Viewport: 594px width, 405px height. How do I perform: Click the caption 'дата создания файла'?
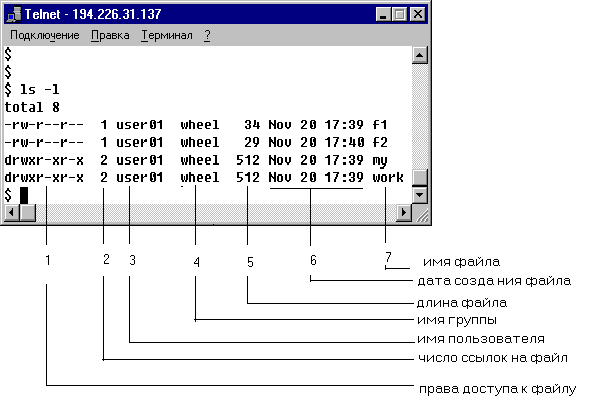tap(494, 281)
